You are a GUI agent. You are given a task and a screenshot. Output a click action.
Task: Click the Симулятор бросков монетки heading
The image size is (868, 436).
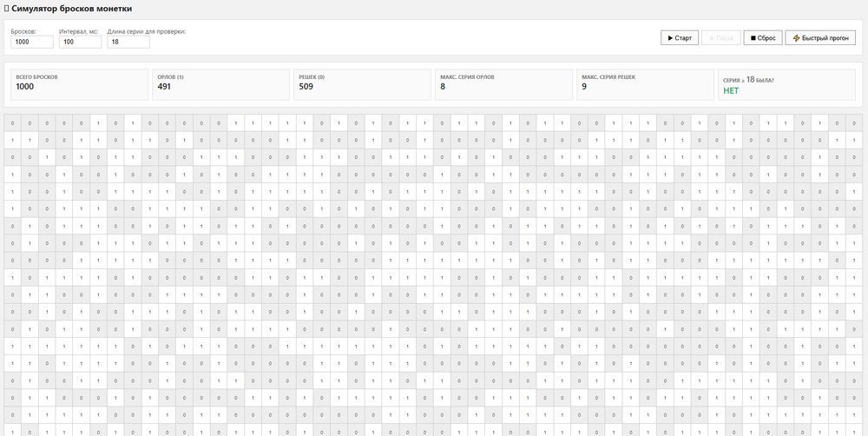point(68,9)
